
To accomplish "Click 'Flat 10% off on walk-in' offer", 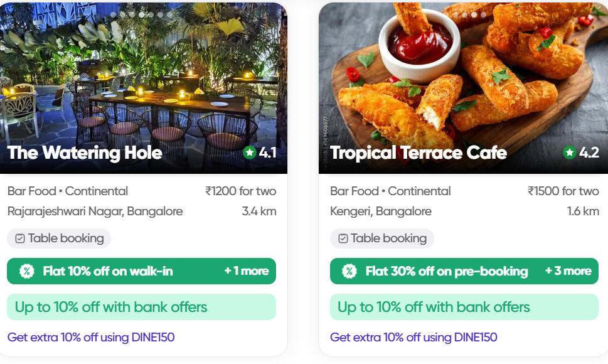I will [x=108, y=271].
